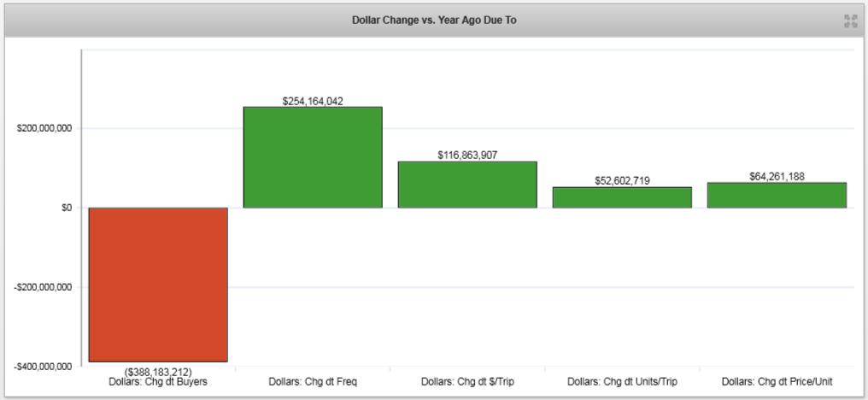
Task: Click the green Chg dt $/Trip bar
Action: [x=467, y=185]
